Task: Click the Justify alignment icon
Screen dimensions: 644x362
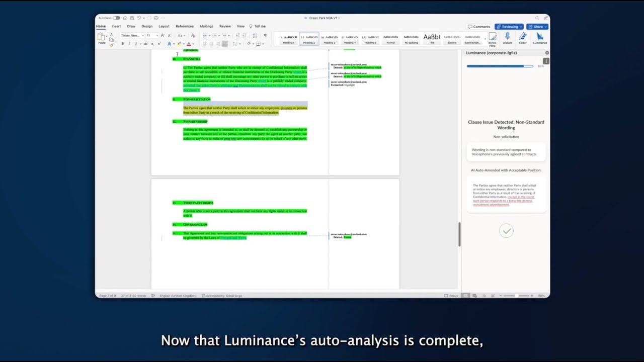Action: point(225,44)
